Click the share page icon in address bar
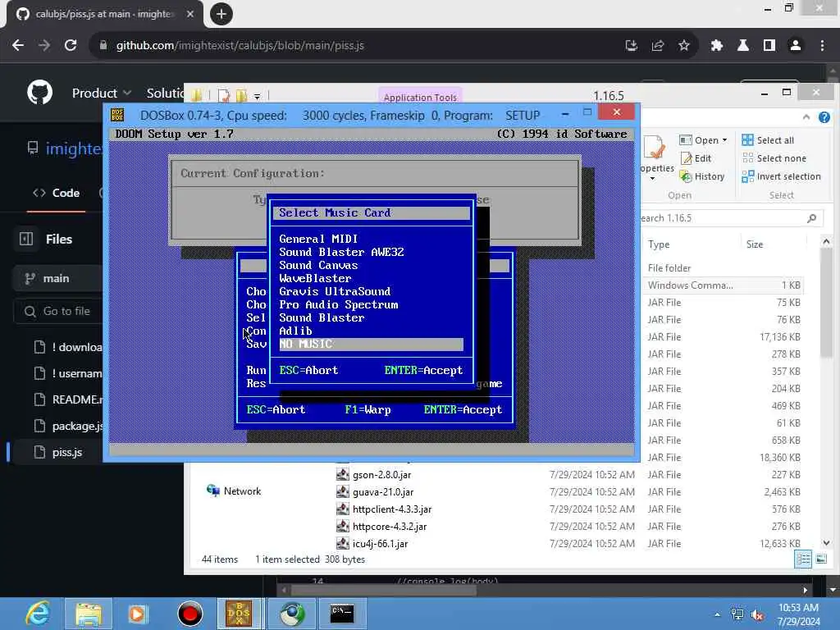 pos(657,46)
